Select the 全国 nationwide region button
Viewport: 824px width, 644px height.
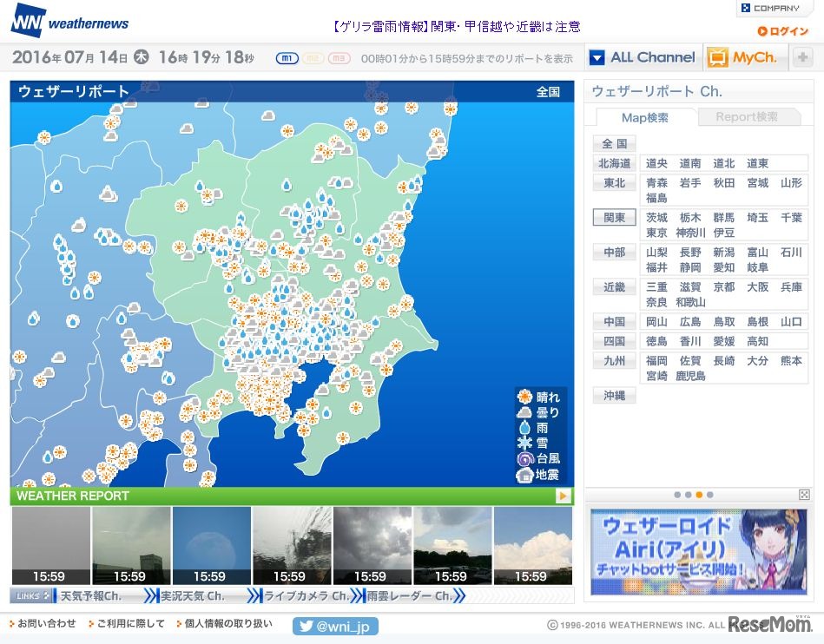pos(614,144)
